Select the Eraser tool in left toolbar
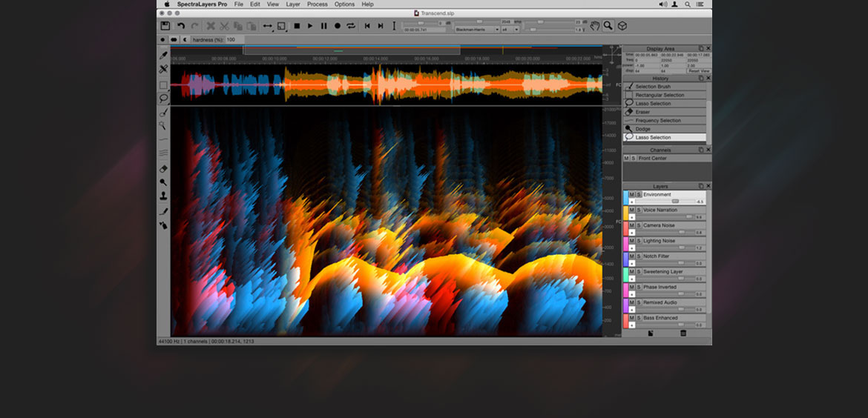 [163, 168]
